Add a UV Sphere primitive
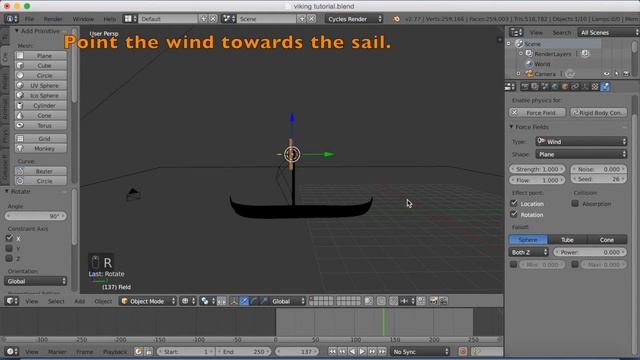Viewport: 640px width, 360px height. coord(41,85)
